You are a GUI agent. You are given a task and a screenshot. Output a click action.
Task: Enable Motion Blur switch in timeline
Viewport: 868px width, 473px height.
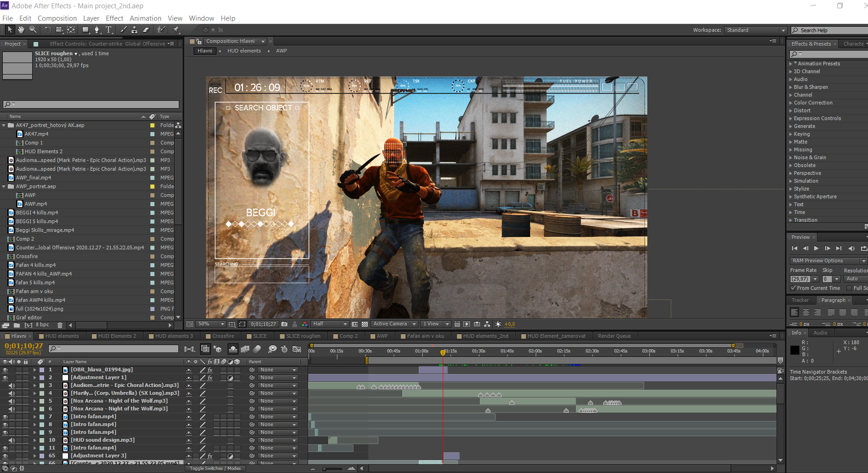pyautogui.click(x=257, y=349)
